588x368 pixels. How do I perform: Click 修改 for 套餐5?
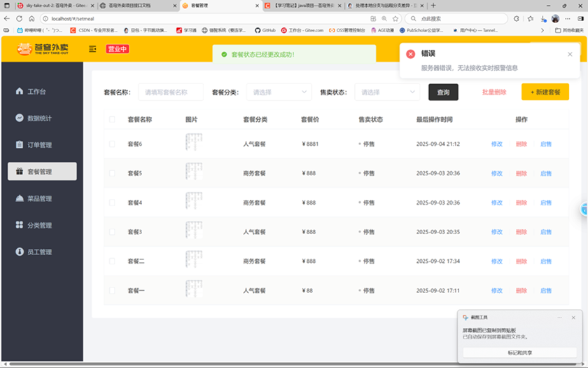coord(497,173)
